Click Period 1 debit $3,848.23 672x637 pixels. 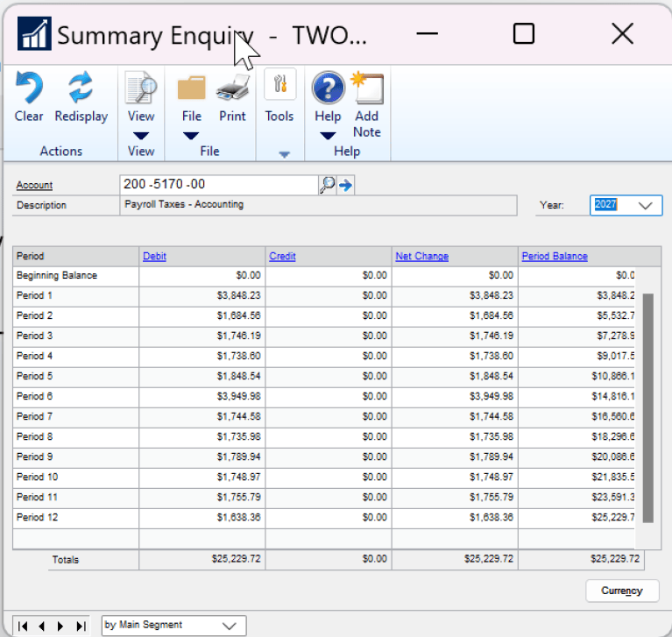(x=238, y=295)
